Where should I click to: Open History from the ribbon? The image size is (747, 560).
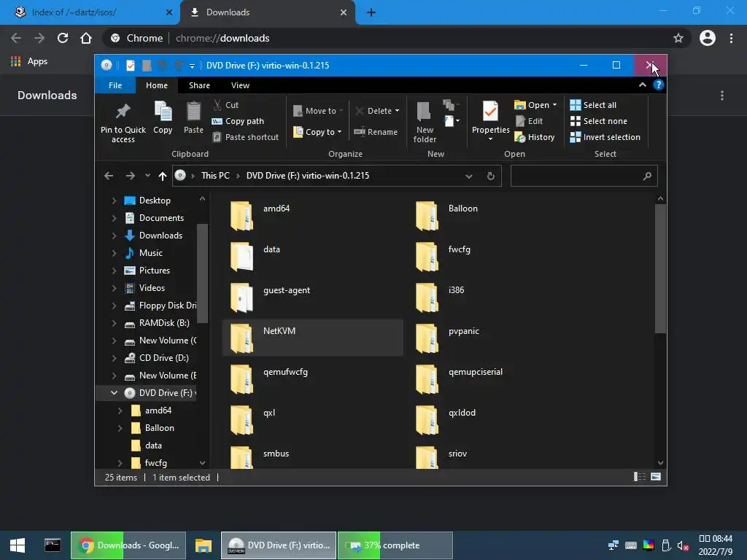[x=535, y=137]
